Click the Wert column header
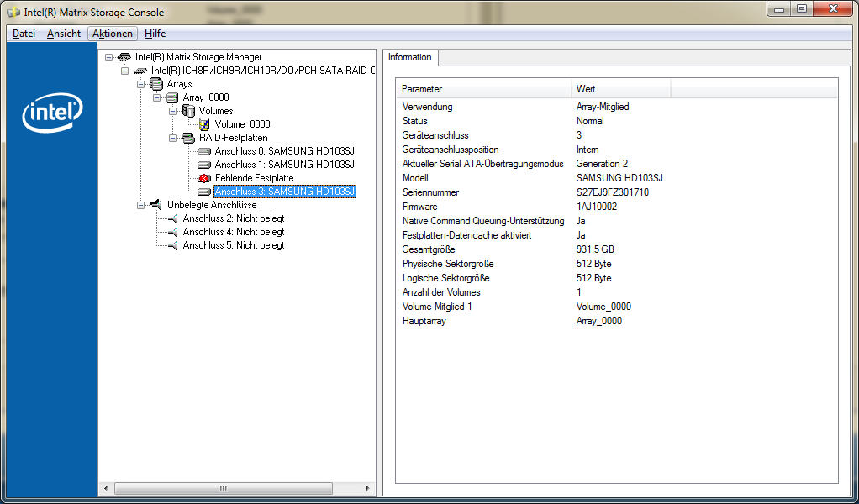The image size is (859, 504). point(621,89)
